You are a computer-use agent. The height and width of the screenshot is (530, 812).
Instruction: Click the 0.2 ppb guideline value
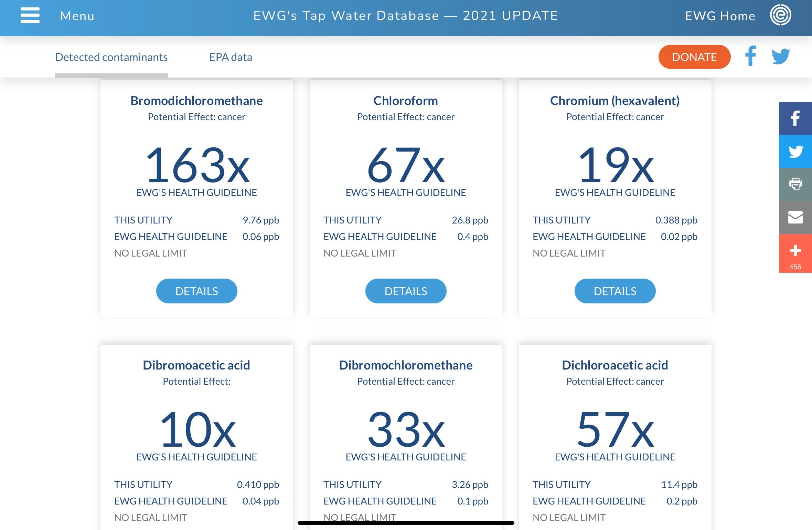[682, 501]
